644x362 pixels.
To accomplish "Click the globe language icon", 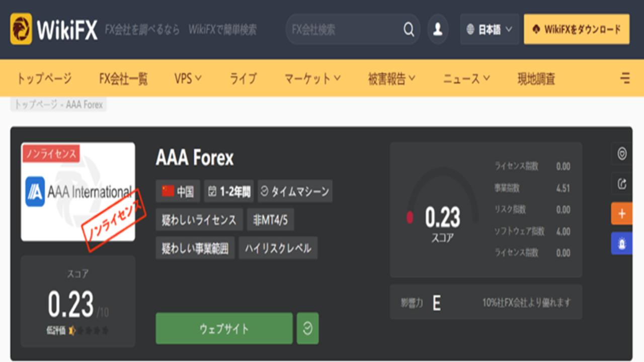I will tap(470, 30).
